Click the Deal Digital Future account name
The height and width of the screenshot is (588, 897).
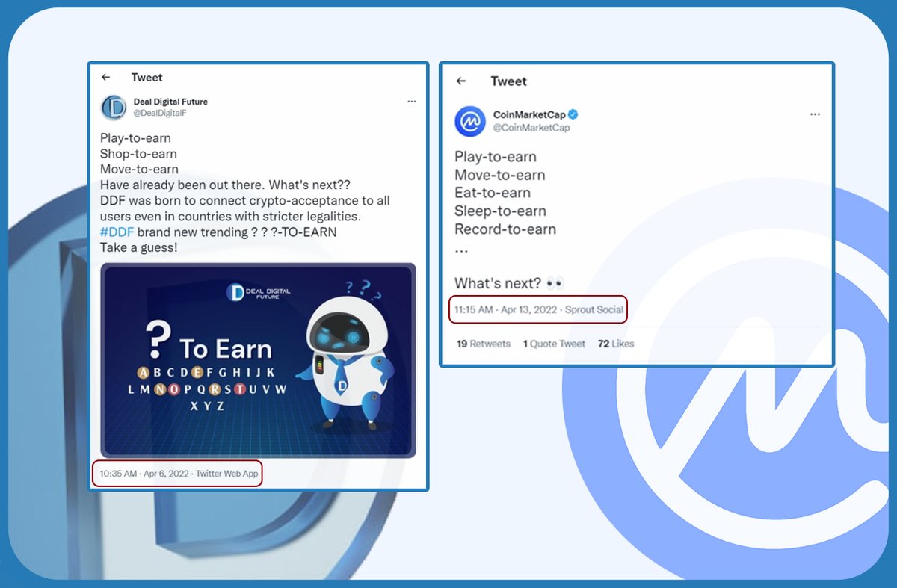(x=170, y=102)
